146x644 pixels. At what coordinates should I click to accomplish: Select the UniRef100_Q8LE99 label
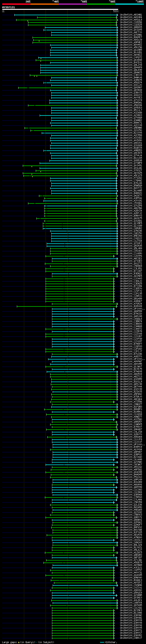pos(131,70)
